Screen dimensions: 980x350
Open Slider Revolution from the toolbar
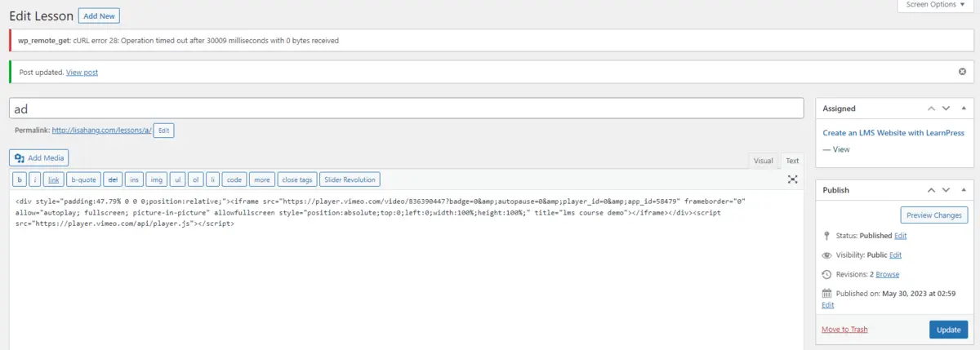point(350,179)
